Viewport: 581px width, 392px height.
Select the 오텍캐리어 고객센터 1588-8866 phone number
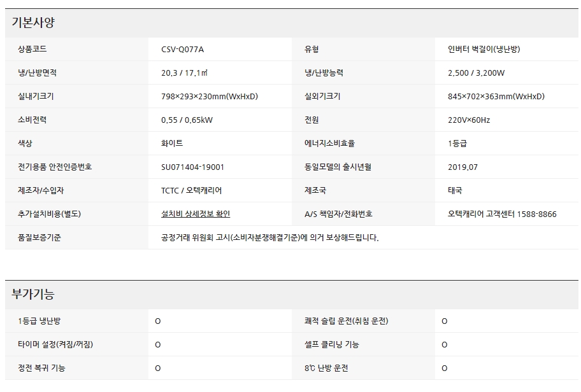coord(502,214)
